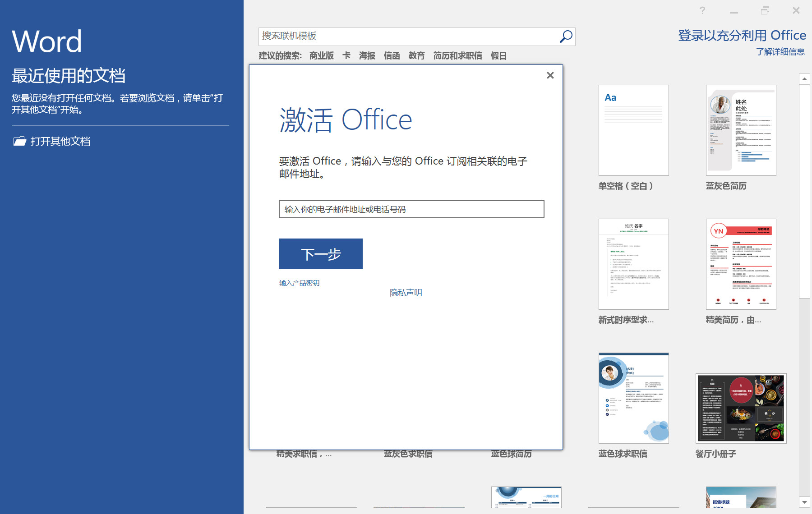The width and height of the screenshot is (812, 514).
Task: Select the 教育 suggested search
Action: [x=416, y=55]
